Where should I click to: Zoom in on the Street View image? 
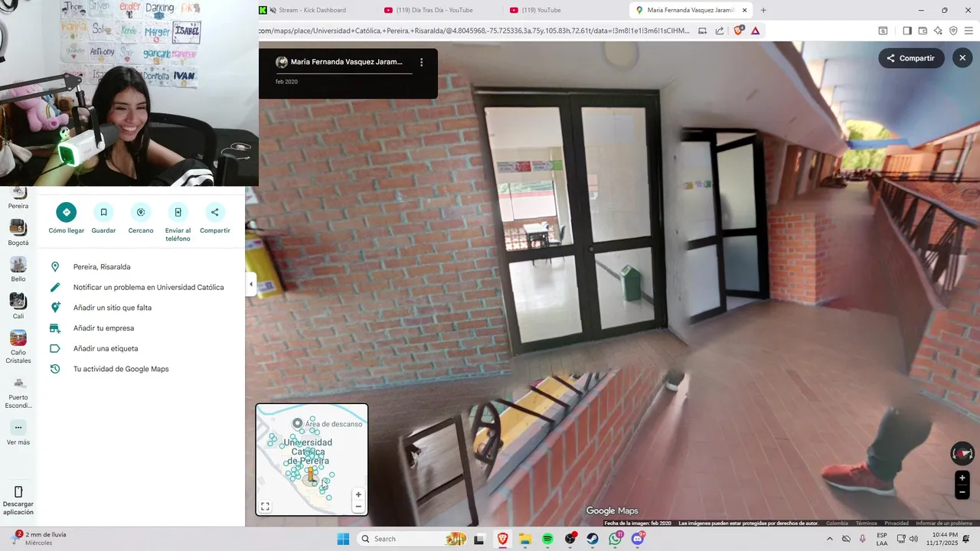962,478
